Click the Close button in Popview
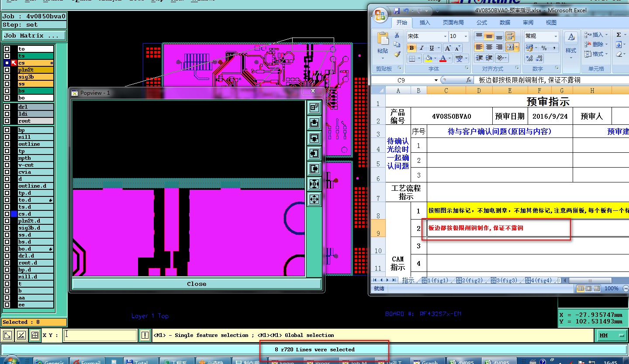 pyautogui.click(x=197, y=284)
